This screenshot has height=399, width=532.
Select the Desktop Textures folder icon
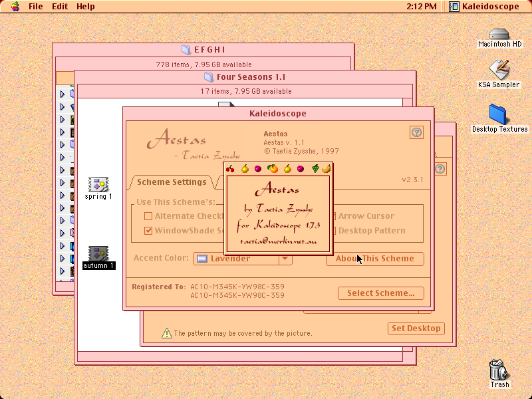(x=498, y=114)
